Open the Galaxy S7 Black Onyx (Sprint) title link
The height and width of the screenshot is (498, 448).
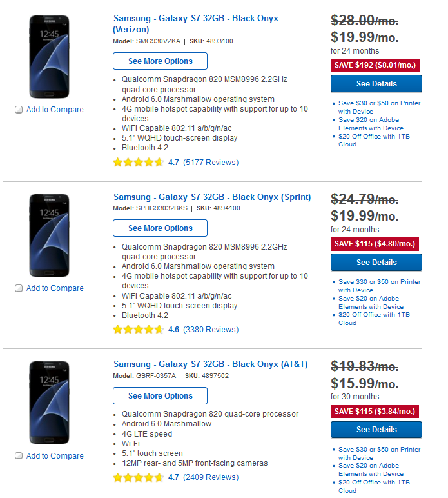pyautogui.click(x=212, y=197)
